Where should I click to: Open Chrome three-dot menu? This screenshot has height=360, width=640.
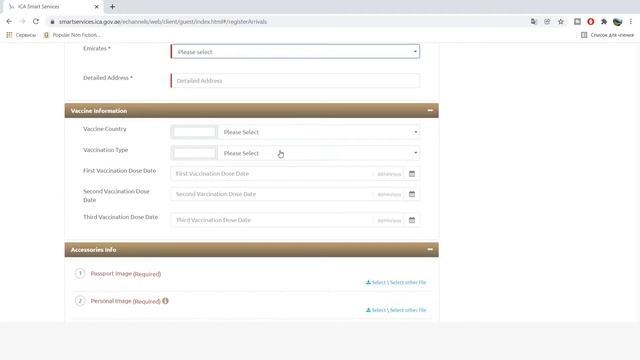coord(631,22)
